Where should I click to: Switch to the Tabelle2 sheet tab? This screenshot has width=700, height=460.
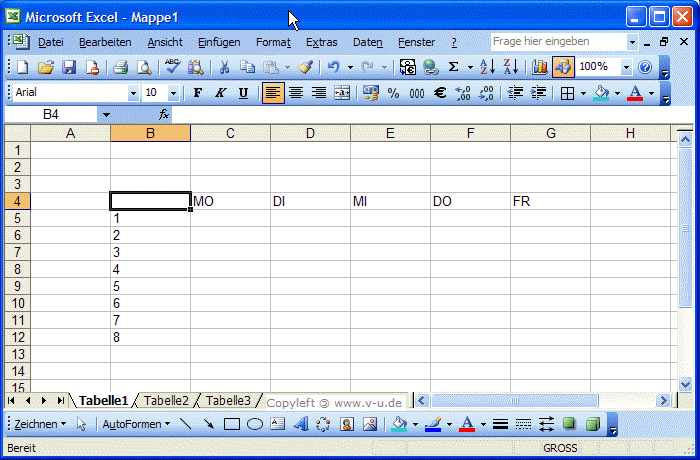click(x=166, y=401)
